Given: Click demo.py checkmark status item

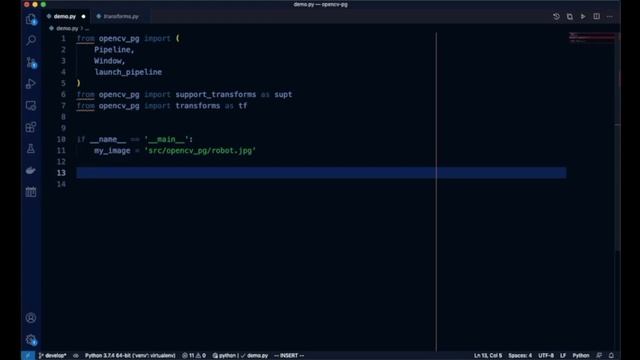Looking at the screenshot, I should pos(254,356).
